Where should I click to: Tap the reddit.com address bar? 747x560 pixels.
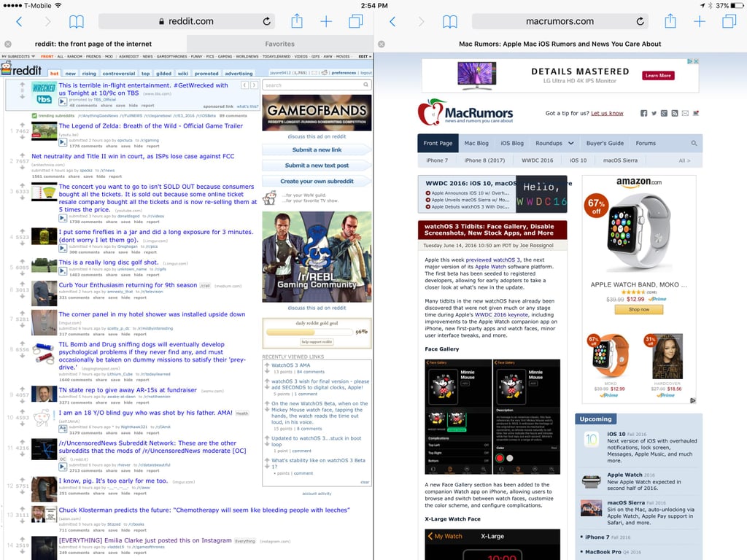tap(188, 21)
